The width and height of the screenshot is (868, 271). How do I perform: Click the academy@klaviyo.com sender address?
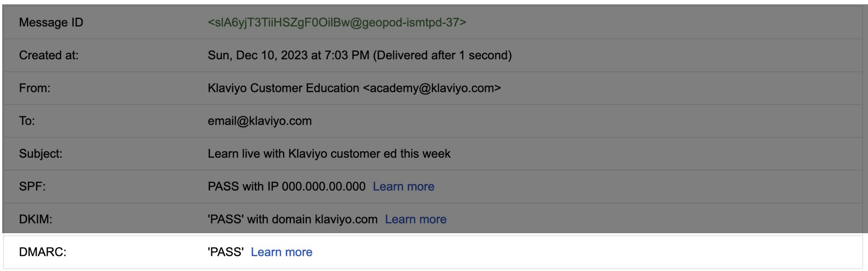coord(432,88)
